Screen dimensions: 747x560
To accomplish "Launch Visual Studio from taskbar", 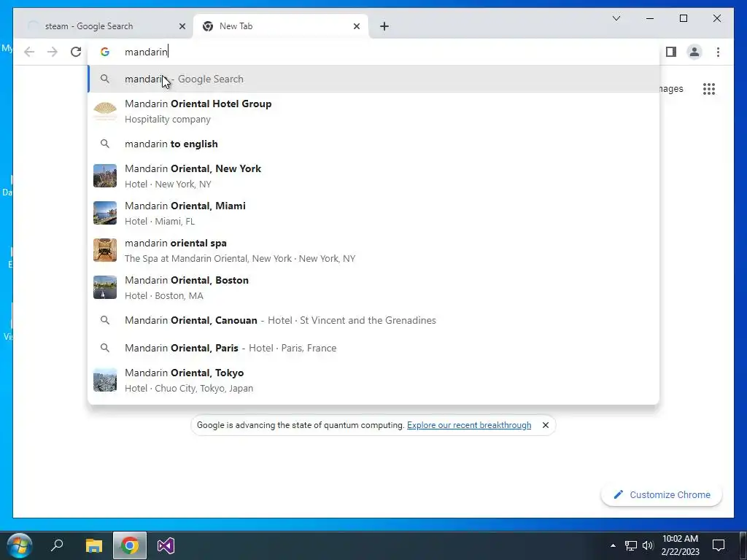I will coord(166,545).
